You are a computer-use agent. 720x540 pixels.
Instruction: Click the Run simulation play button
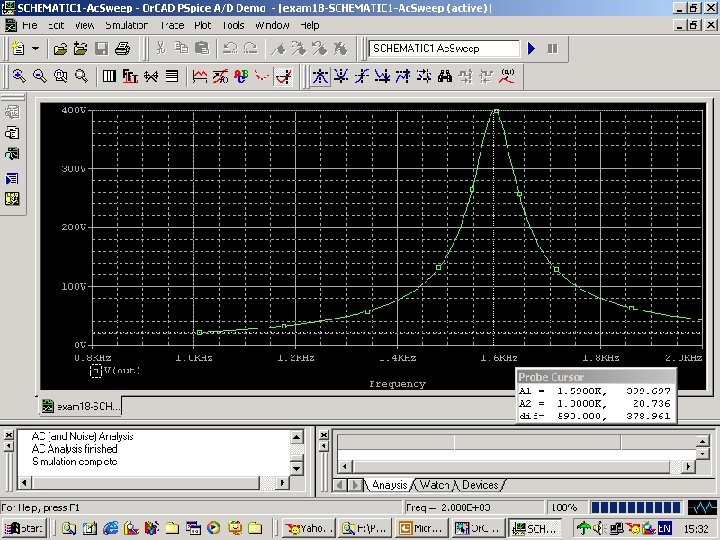pyautogui.click(x=532, y=48)
